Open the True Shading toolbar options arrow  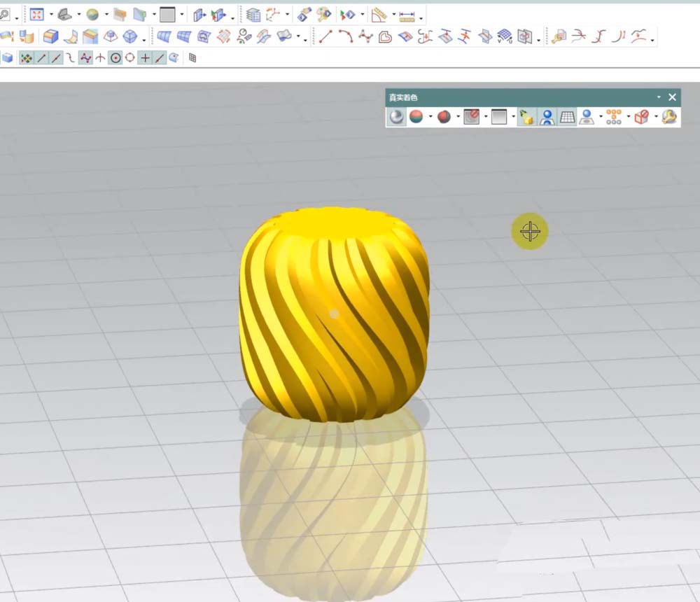[x=659, y=97]
